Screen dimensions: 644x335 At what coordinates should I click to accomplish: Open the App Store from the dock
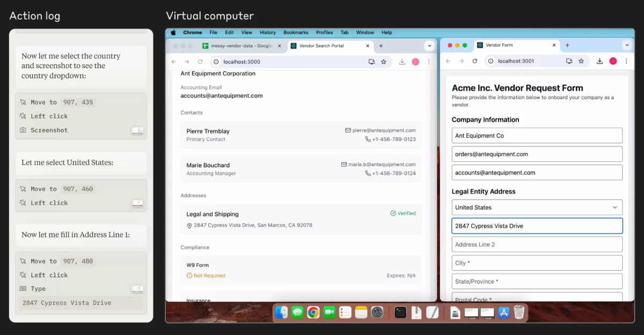click(x=503, y=312)
